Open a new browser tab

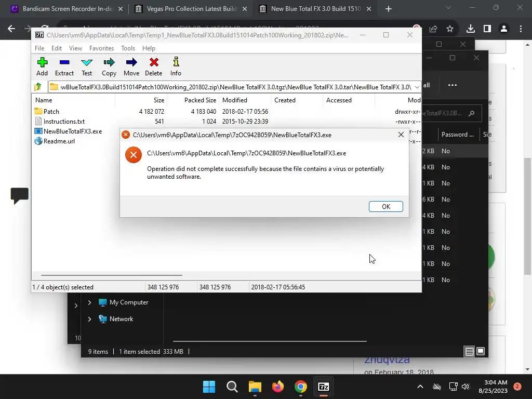[x=389, y=9]
